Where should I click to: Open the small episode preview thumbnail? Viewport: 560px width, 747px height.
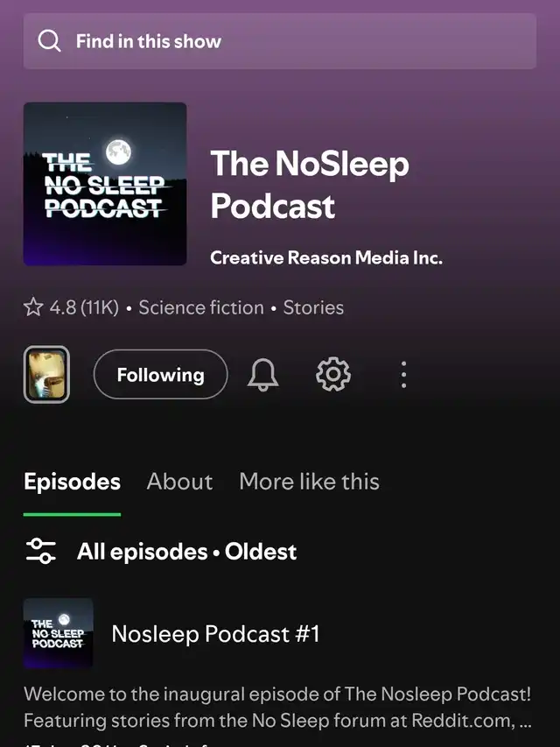coord(46,375)
